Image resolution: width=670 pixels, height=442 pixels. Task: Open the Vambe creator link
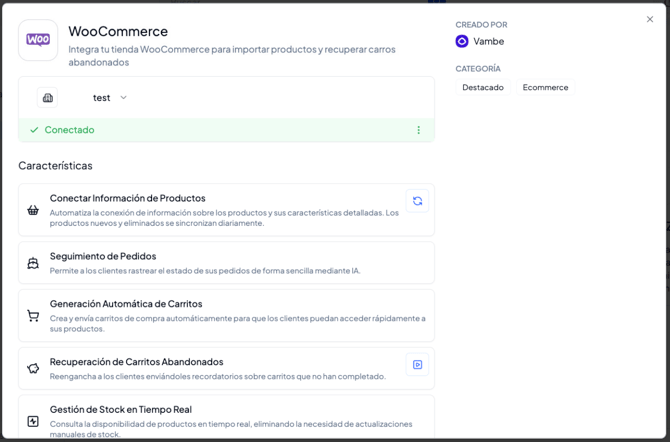coord(488,41)
